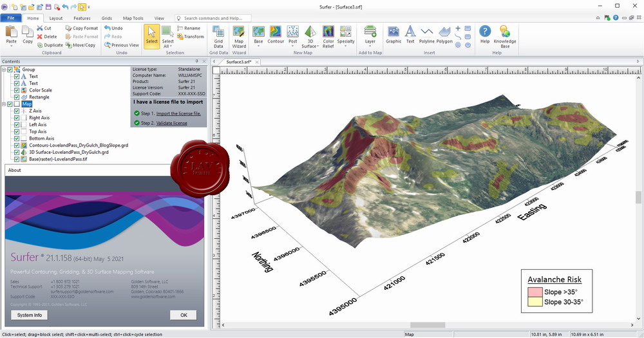The image size is (644, 338).
Task: Select the Contours-LovelandPass_DryGulch_BlogSlope.grd layer
Action: click(79, 145)
